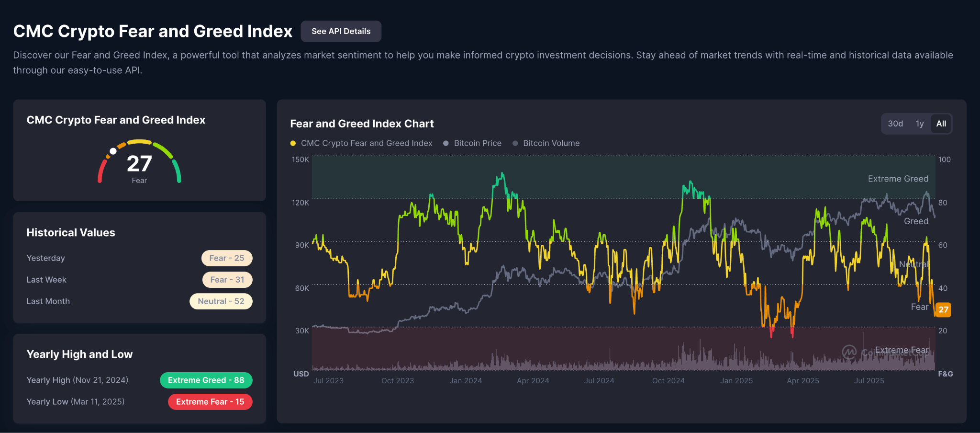Image resolution: width=980 pixels, height=433 pixels.
Task: Click the Neutral - 52 last month badge
Action: click(x=221, y=301)
